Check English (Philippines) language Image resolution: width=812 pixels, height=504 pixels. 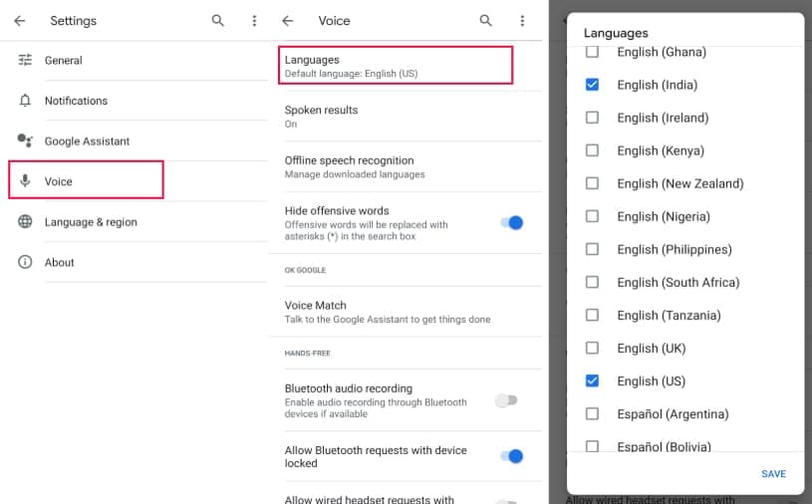592,249
